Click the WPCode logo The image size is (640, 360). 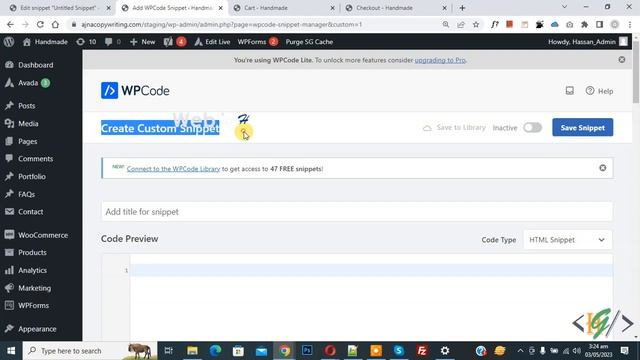click(x=135, y=91)
